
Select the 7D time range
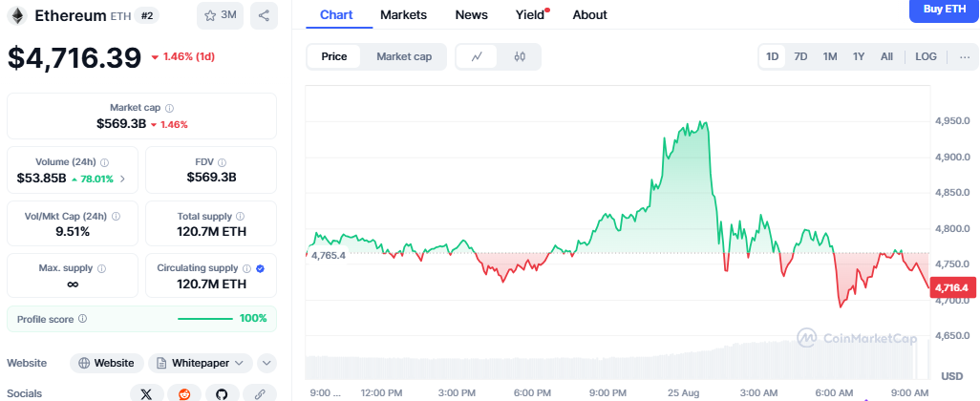click(x=800, y=57)
